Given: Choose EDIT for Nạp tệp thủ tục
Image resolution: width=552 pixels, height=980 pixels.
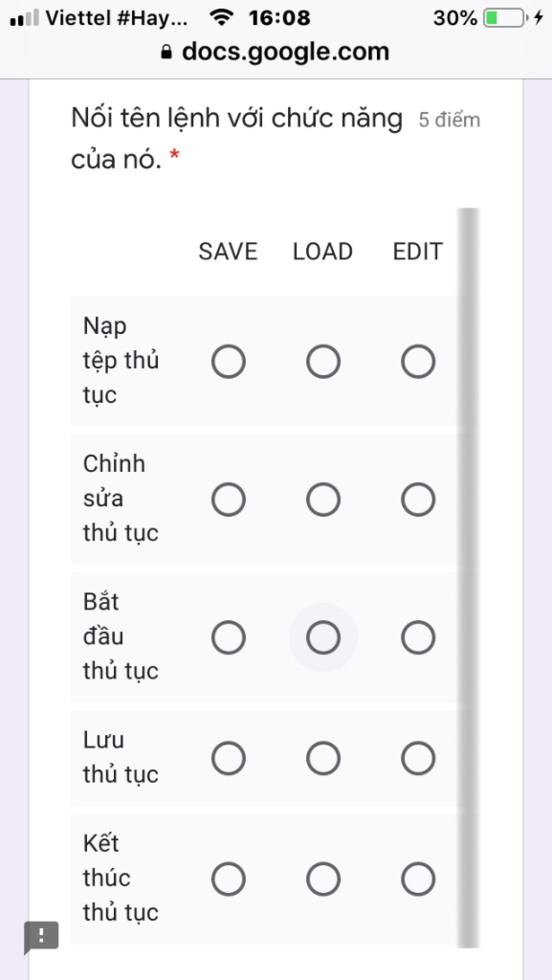Looking at the screenshot, I should (418, 361).
